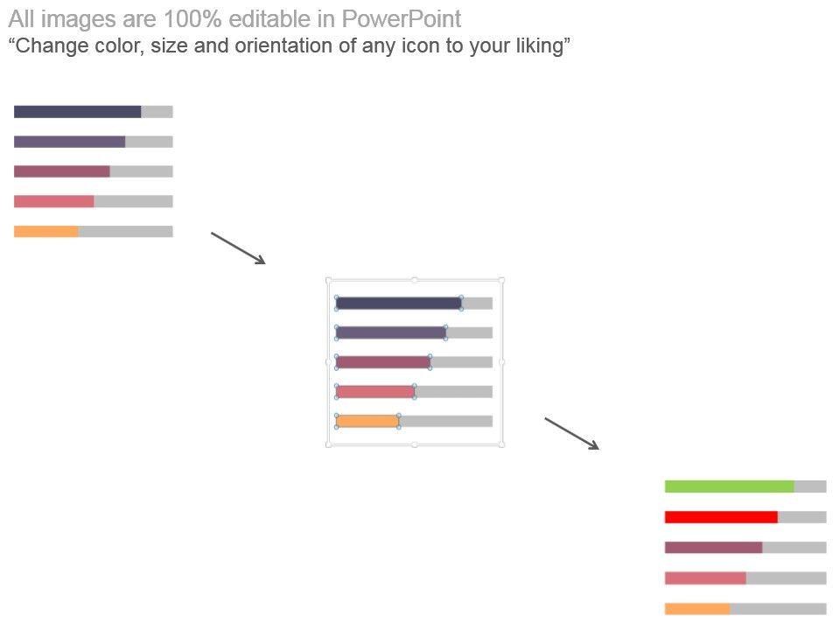The image size is (840, 630).
Task: Click the "Change color, size and orientation" subtitle
Action: [290, 46]
